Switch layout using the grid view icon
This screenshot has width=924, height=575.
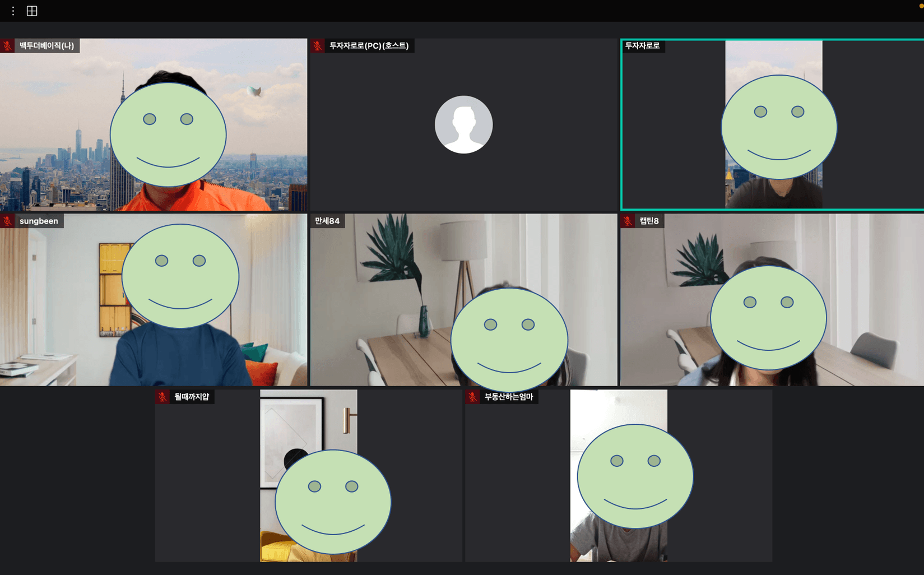coord(32,11)
